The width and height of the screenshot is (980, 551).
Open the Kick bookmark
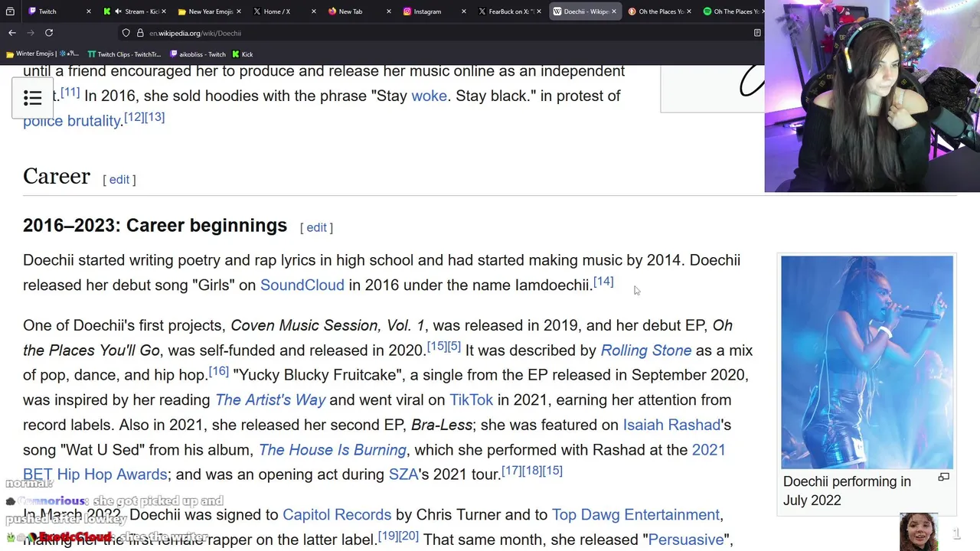(x=243, y=54)
